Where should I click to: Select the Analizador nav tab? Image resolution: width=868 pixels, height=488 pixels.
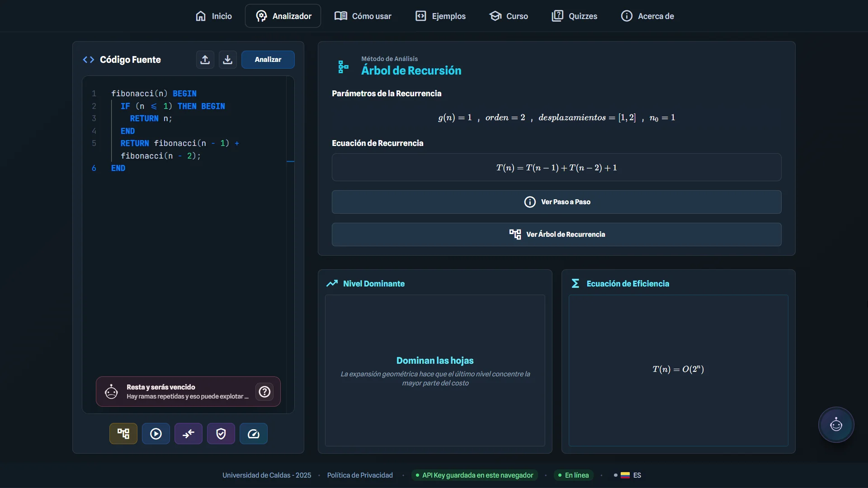click(283, 16)
